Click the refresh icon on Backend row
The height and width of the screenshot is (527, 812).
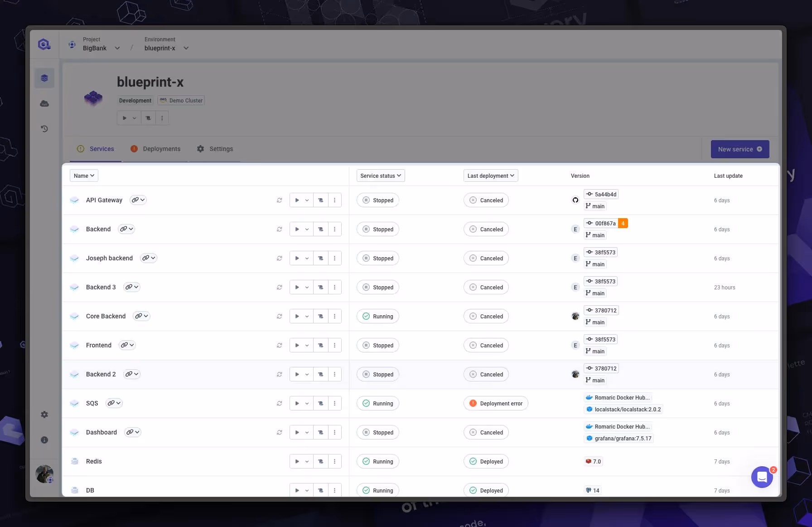(x=279, y=229)
